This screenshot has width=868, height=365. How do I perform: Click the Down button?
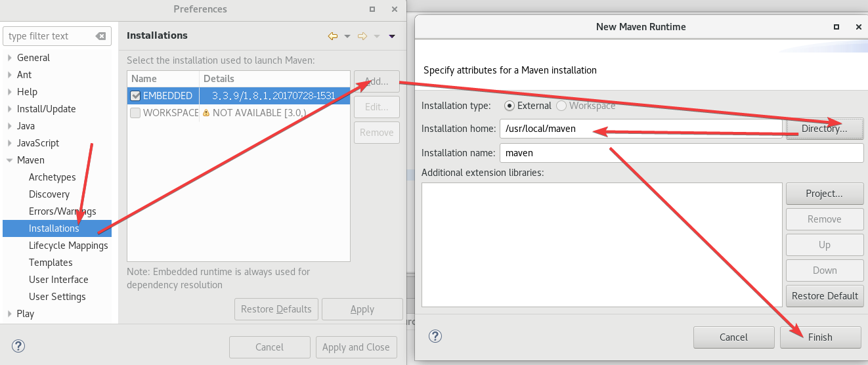point(825,270)
